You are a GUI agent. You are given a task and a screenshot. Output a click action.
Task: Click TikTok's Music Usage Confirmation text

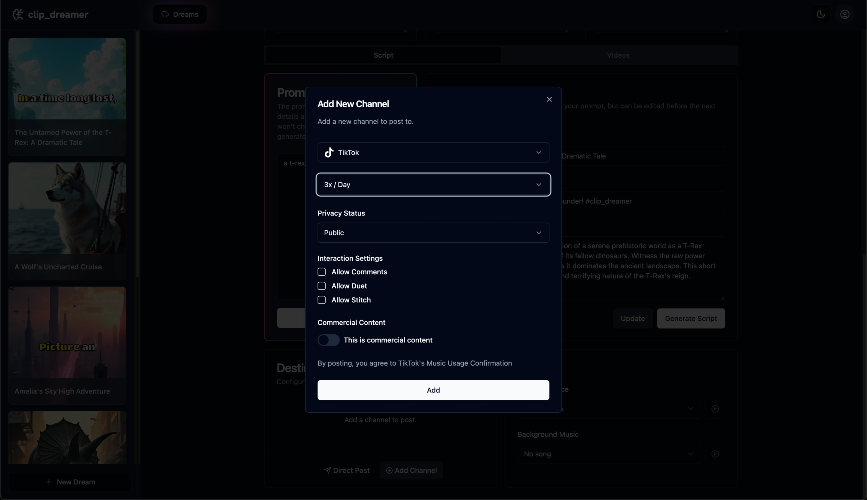point(455,363)
